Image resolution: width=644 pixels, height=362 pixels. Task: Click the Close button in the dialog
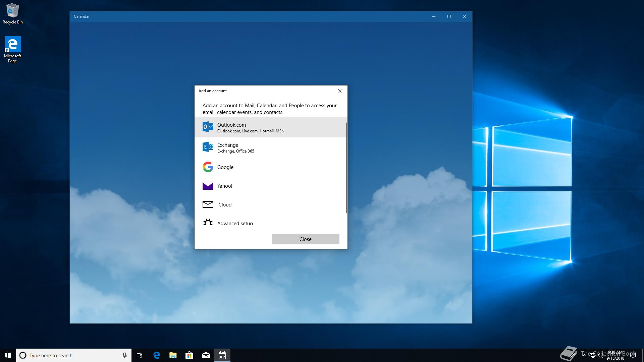click(x=306, y=239)
